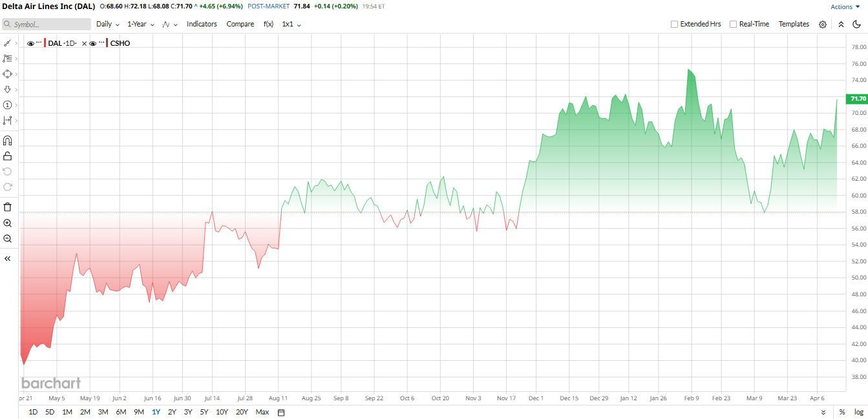Select the 2M time range

[85, 412]
